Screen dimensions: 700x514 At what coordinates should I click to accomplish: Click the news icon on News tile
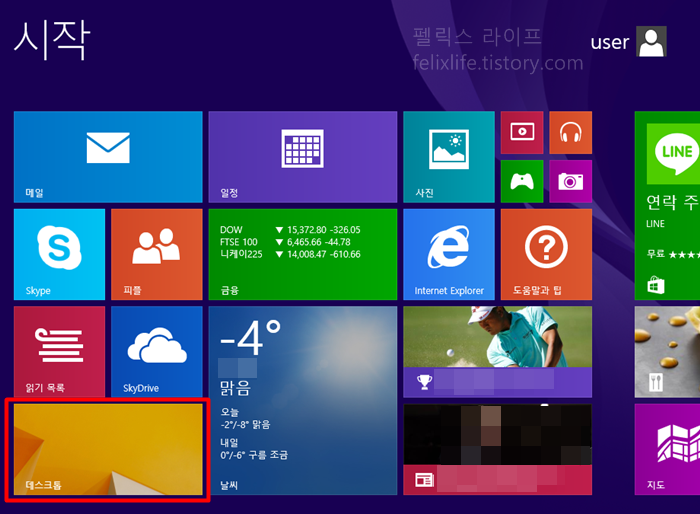point(424,480)
